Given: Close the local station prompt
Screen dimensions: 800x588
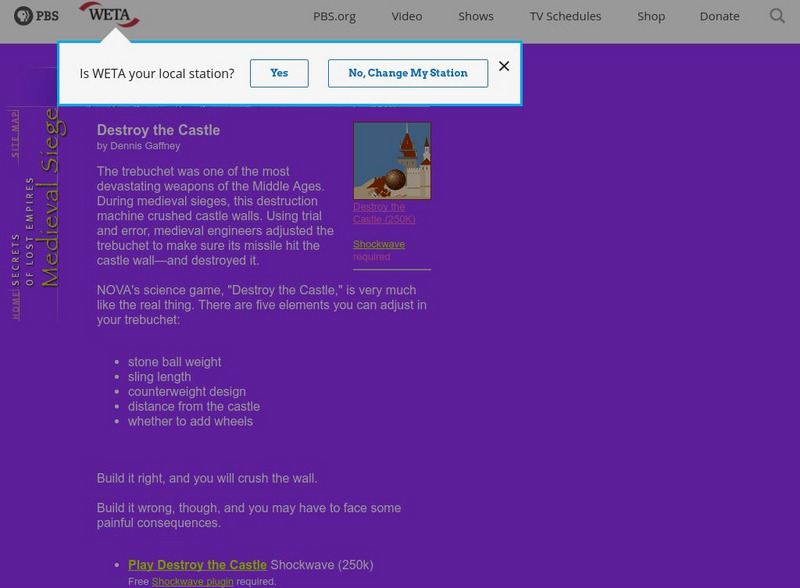Looking at the screenshot, I should (504, 66).
